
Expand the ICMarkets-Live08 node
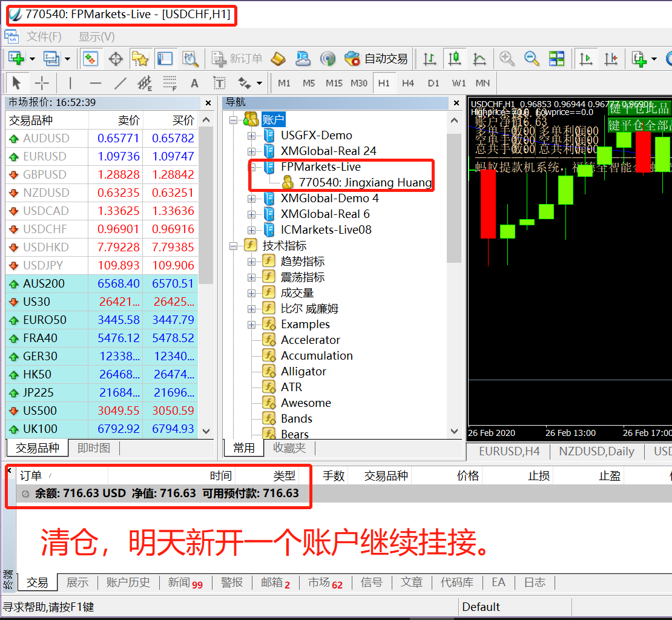(x=252, y=230)
